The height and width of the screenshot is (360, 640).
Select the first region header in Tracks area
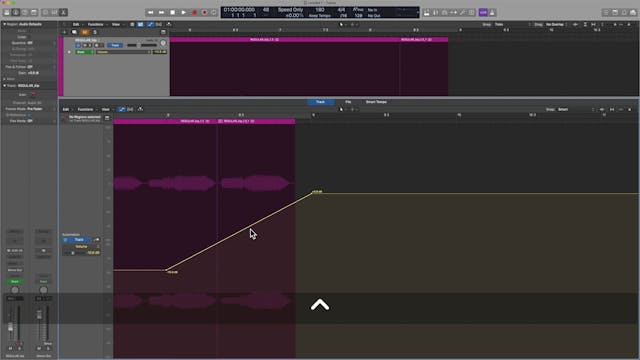(284, 40)
